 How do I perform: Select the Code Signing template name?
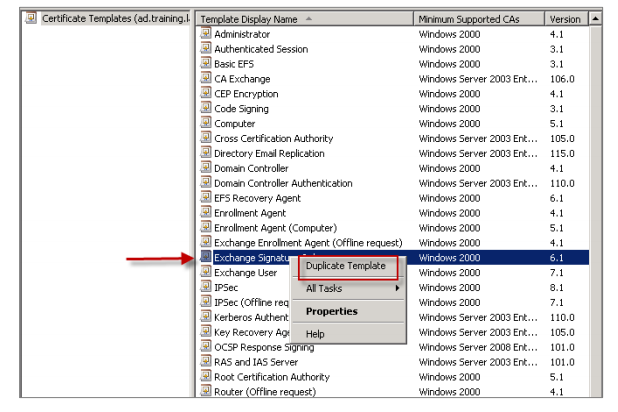click(x=241, y=109)
